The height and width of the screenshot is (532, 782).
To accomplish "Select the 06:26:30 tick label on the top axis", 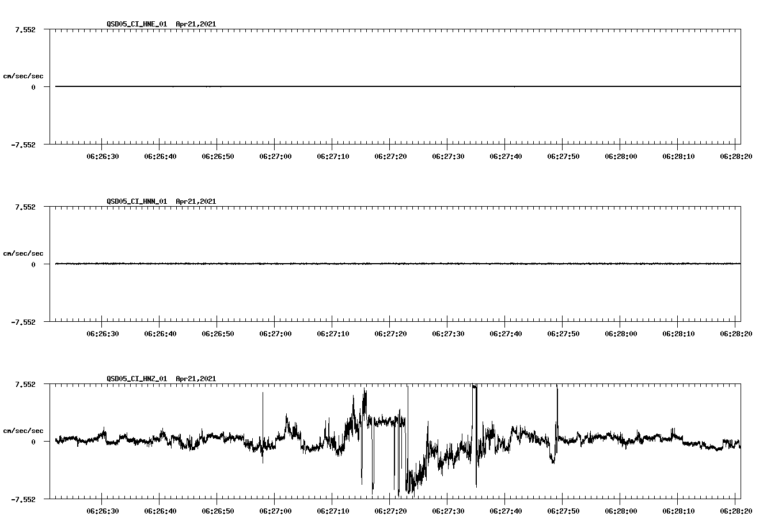I will [103, 155].
